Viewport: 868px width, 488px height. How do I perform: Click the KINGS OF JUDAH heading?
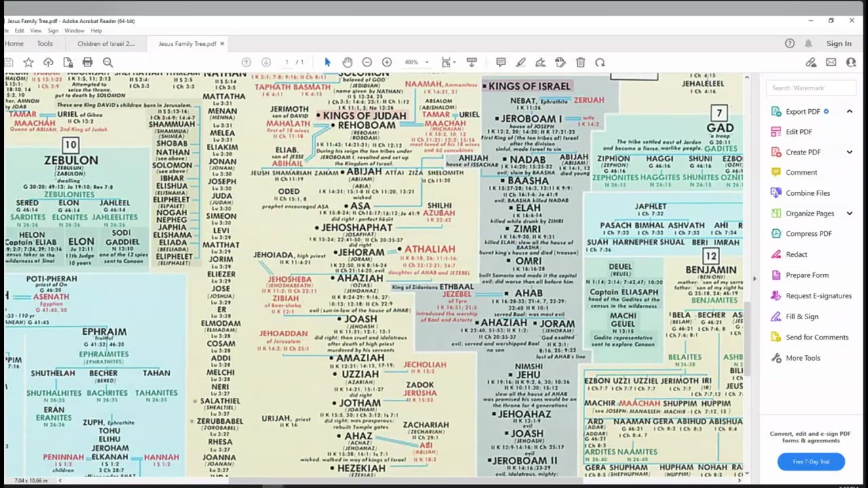click(x=365, y=116)
